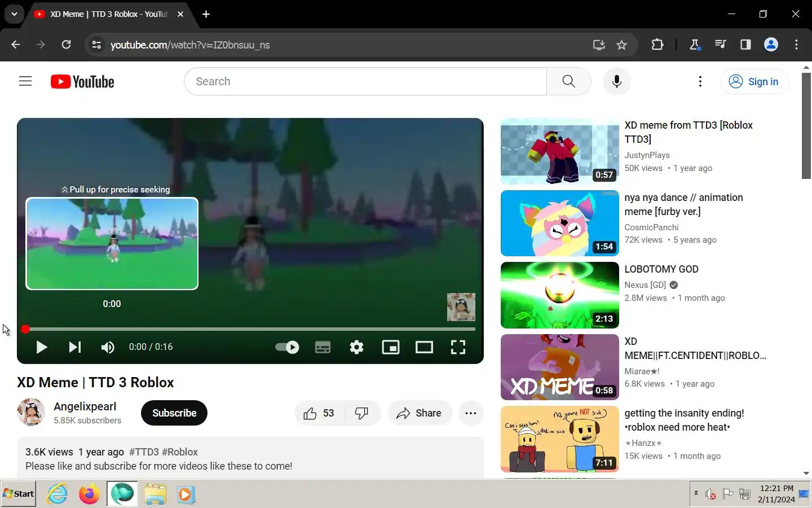
Task: Toggle Chrome side panel
Action: (745, 45)
